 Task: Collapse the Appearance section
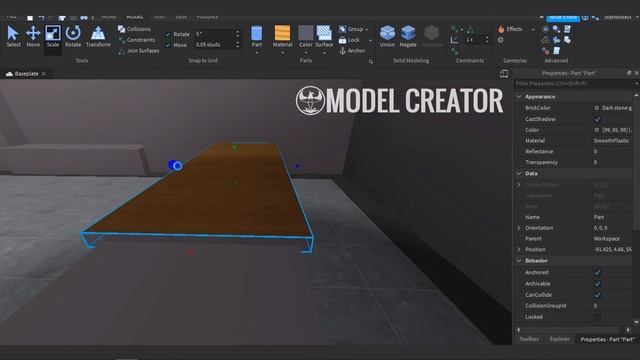(x=519, y=97)
